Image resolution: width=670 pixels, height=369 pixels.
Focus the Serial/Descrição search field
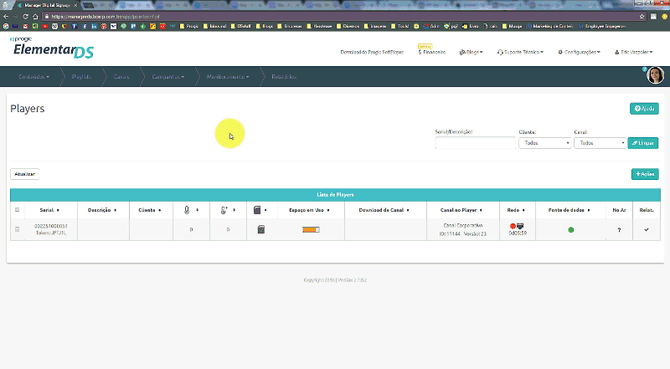[475, 143]
